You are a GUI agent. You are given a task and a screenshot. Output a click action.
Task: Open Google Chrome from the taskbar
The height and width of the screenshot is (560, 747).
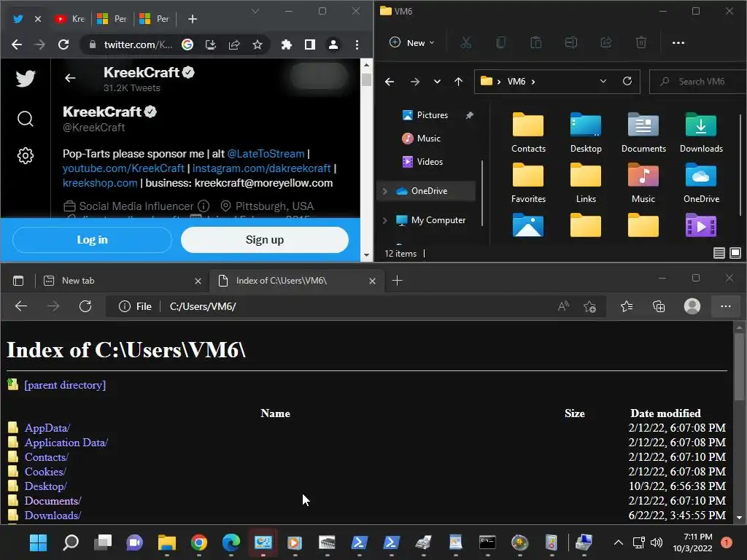coord(198,542)
